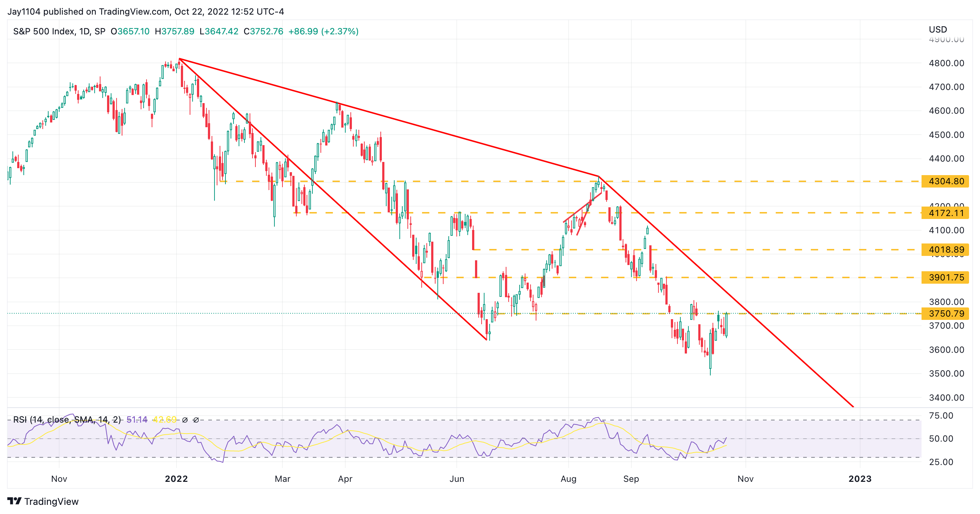980x514 pixels.
Task: Click the high value H3757.89
Action: click(175, 31)
